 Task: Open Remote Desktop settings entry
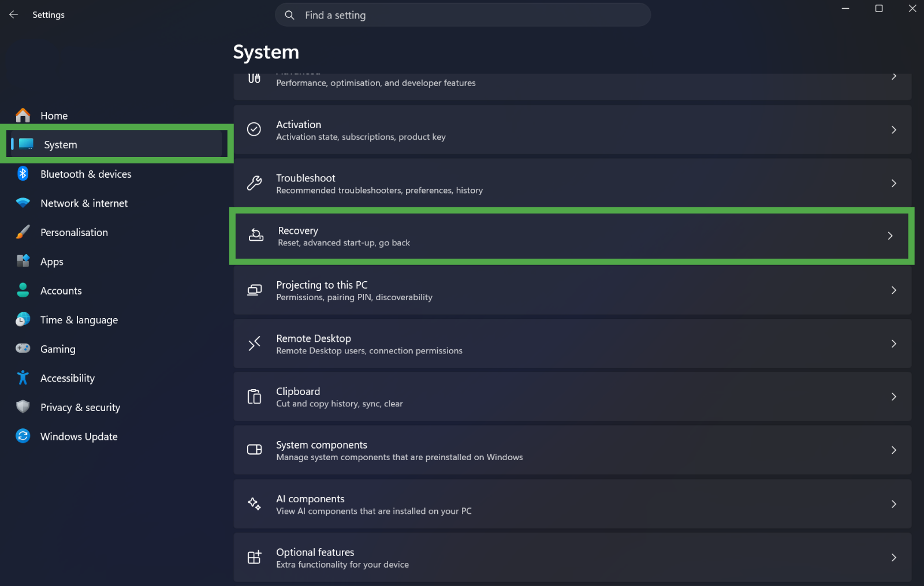click(x=572, y=344)
